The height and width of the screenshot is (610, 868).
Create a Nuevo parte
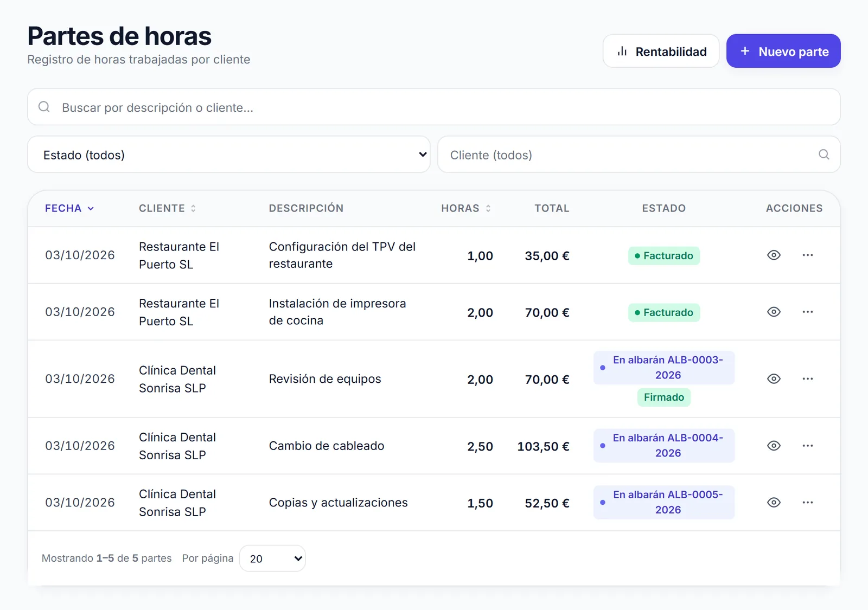pyautogui.click(x=783, y=51)
